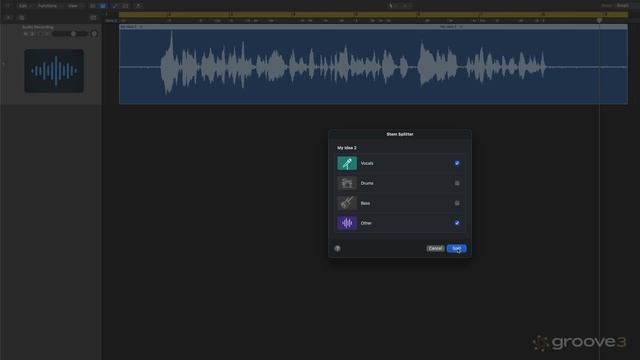
Task: Click the playhead marker in the ruler
Action: click(x=599, y=20)
